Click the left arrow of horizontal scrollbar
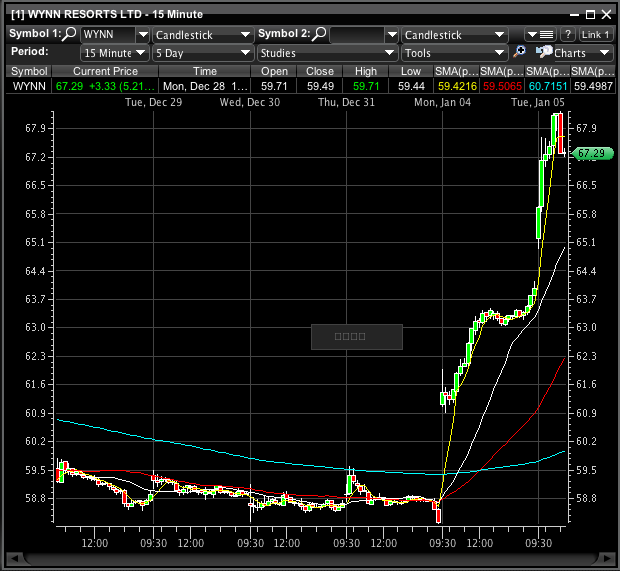This screenshot has width=620, height=571. pos(15,558)
